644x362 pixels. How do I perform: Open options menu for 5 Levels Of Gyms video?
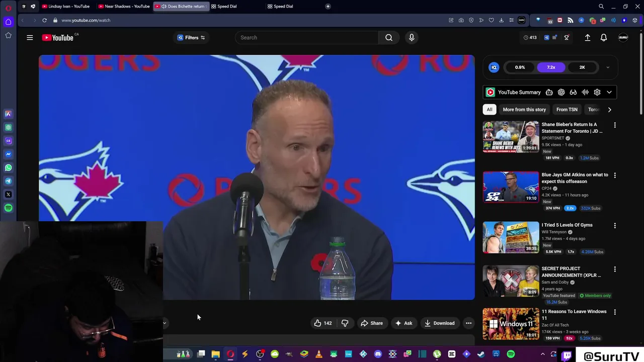[615, 225]
